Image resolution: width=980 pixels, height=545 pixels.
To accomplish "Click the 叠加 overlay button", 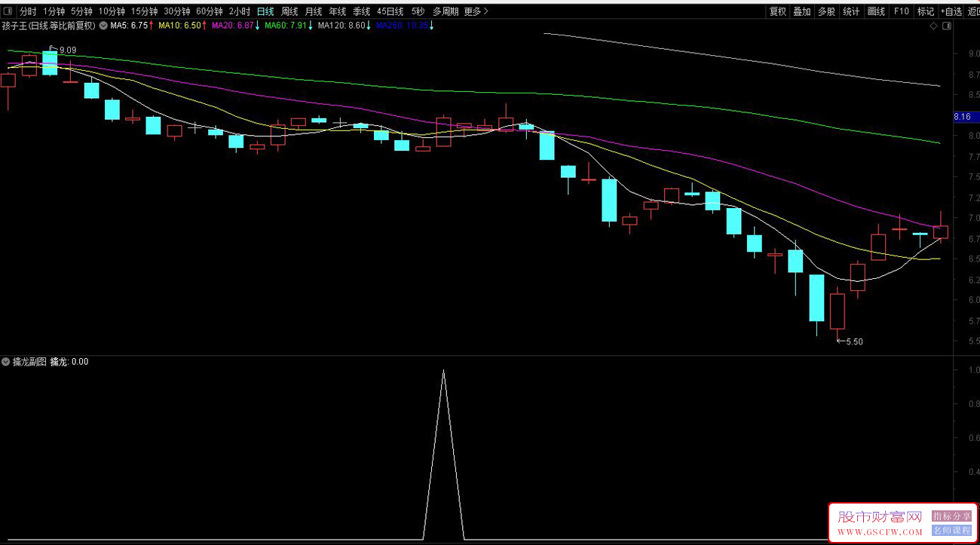I will point(802,11).
